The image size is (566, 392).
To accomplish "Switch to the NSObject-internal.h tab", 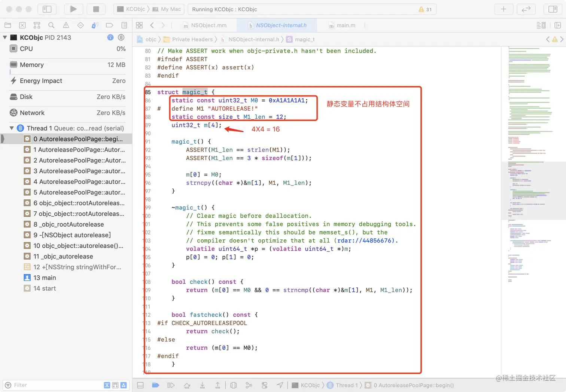I will [277, 25].
